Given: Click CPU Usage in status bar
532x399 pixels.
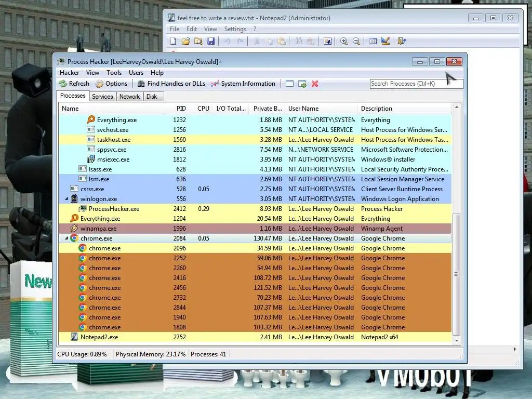Looking at the screenshot, I should tap(82, 354).
